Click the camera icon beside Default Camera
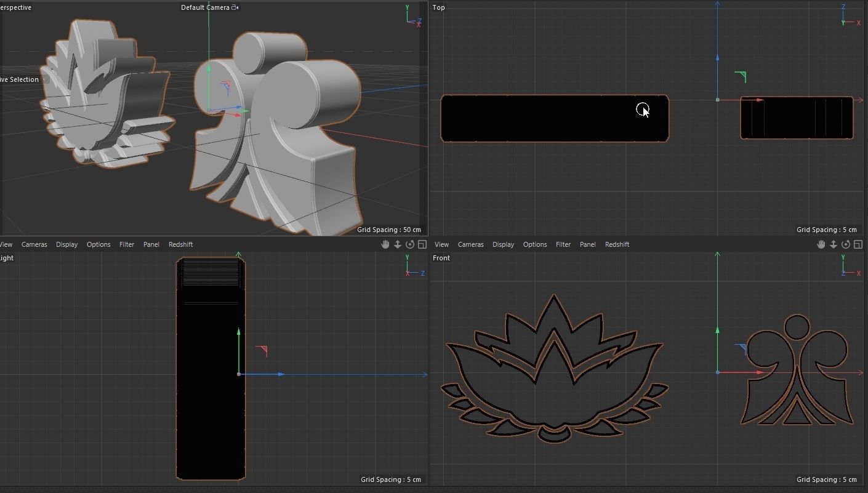The width and height of the screenshot is (868, 493). coord(235,7)
